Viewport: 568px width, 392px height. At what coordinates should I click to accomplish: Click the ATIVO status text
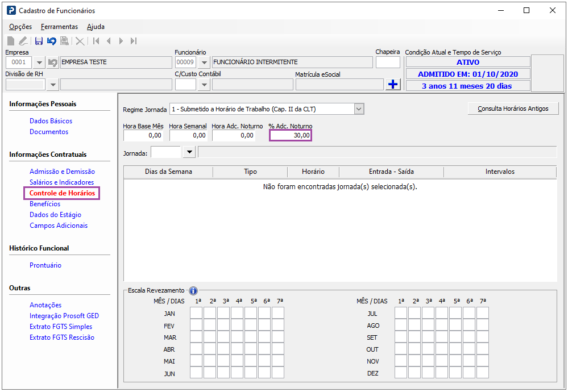tap(468, 62)
